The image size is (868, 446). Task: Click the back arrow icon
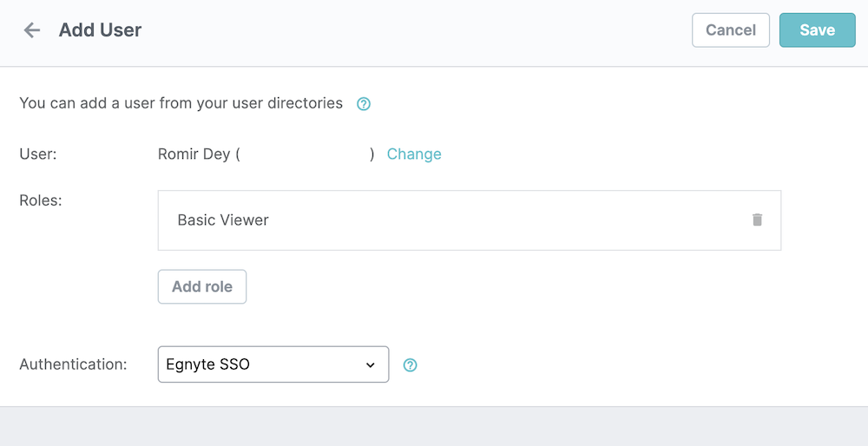point(32,30)
